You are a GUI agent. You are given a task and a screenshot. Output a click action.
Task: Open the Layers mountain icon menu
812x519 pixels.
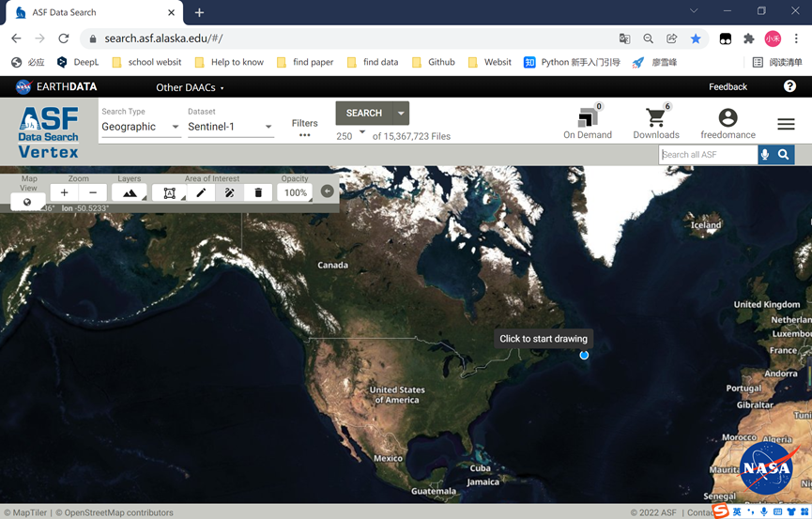(130, 192)
